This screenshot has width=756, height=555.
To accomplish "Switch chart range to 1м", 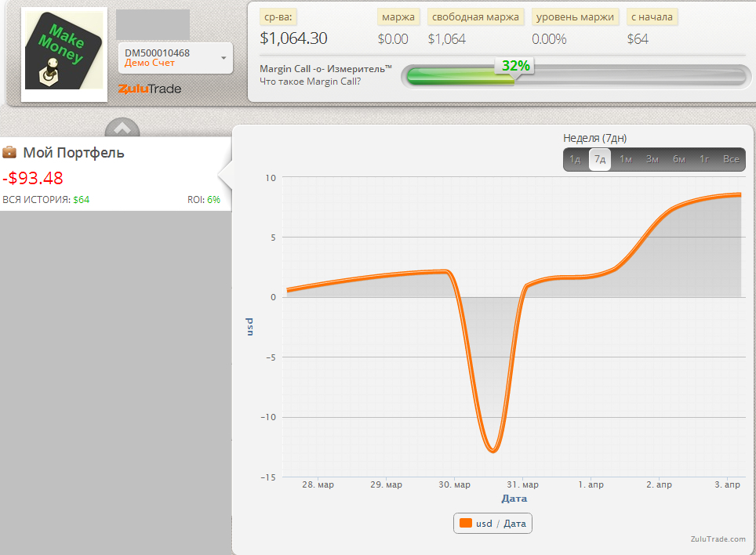I will click(x=626, y=159).
